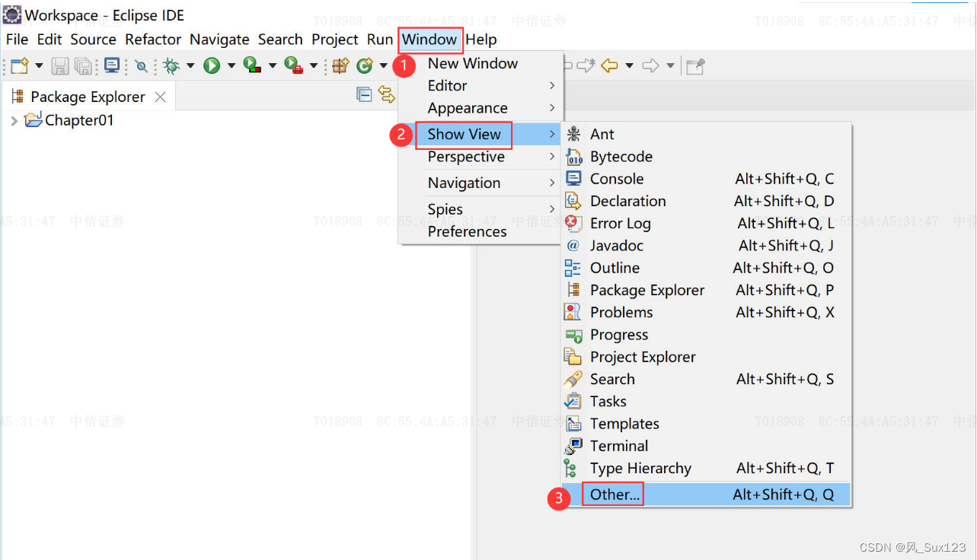Click the yellow Back navigation arrow
The width and height of the screenshot is (977, 560).
click(609, 65)
